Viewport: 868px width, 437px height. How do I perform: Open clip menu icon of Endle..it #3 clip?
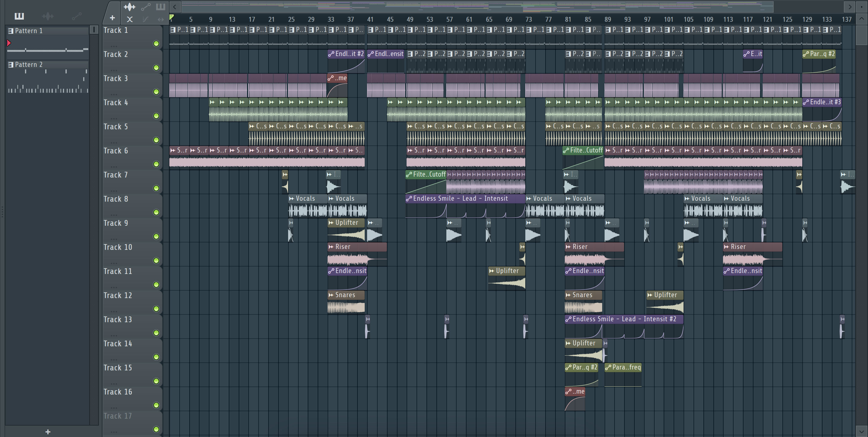(806, 102)
